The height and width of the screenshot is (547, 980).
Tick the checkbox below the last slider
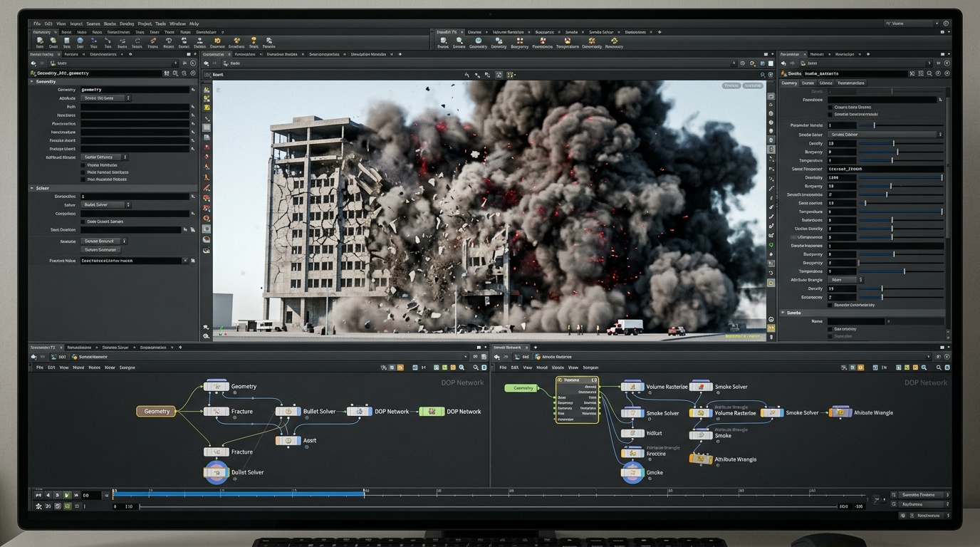pos(830,305)
